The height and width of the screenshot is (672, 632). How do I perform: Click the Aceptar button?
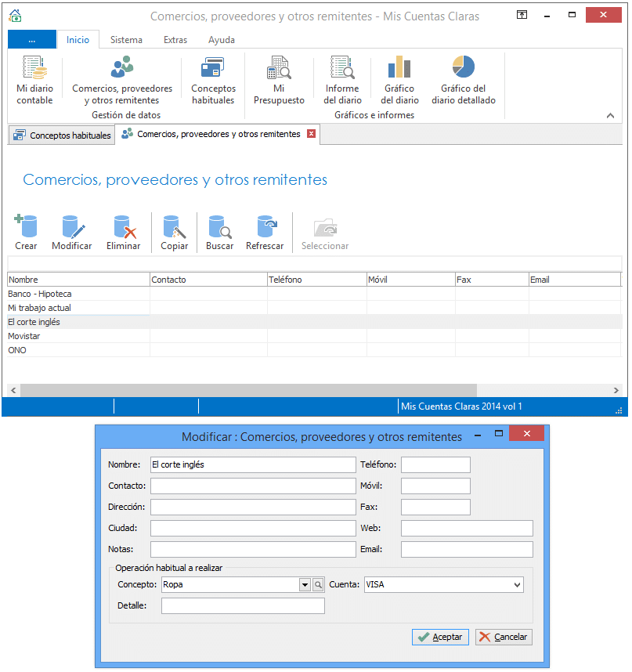pyautogui.click(x=440, y=637)
